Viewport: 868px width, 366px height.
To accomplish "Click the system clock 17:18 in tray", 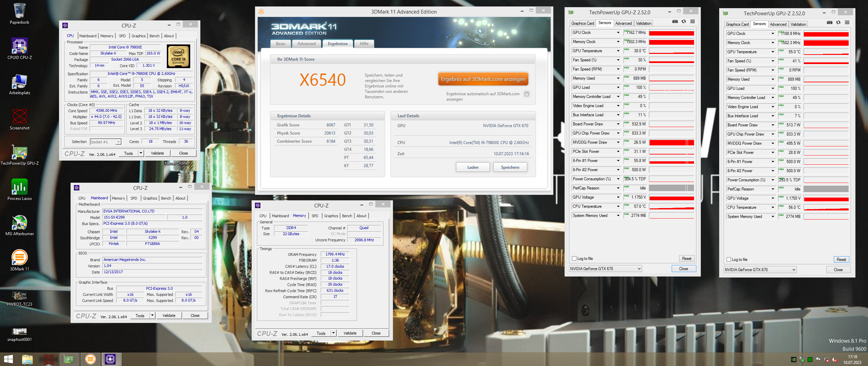I will (x=852, y=357).
